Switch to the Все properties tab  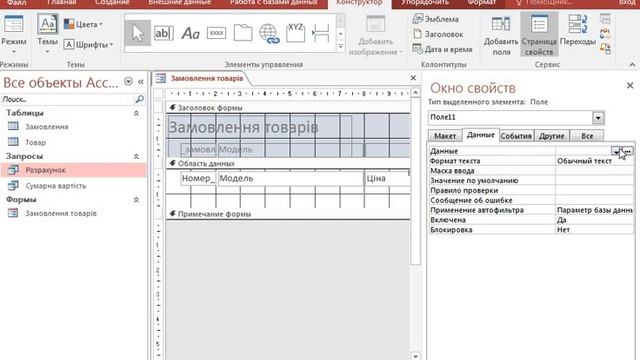coord(587,136)
